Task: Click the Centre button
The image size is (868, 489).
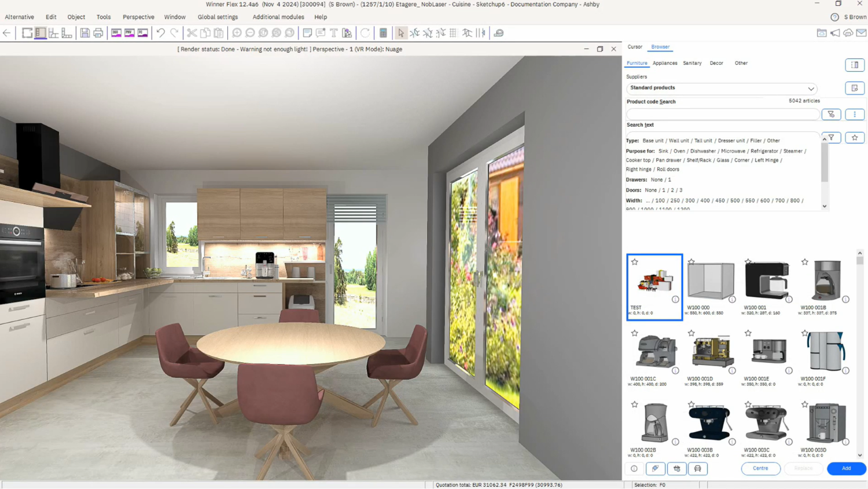Action: coord(760,469)
